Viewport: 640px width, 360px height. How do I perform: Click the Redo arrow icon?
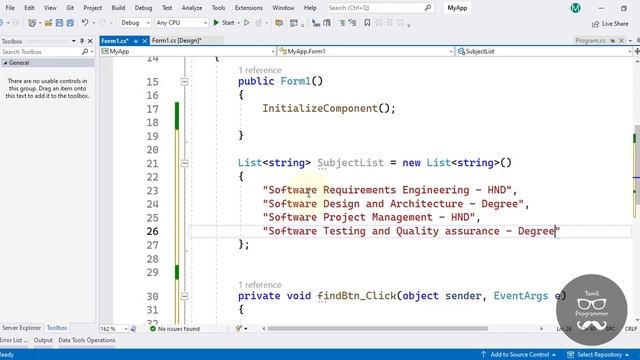tap(102, 23)
